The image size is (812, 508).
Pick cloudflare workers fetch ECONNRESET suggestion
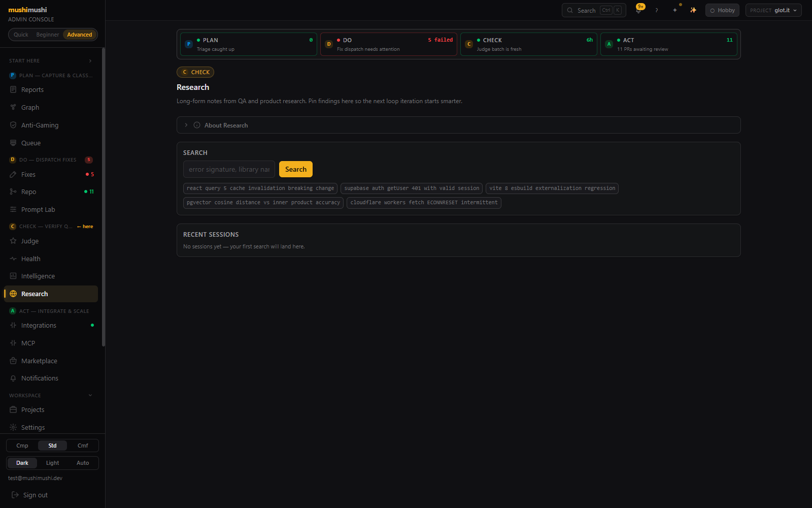coord(424,202)
